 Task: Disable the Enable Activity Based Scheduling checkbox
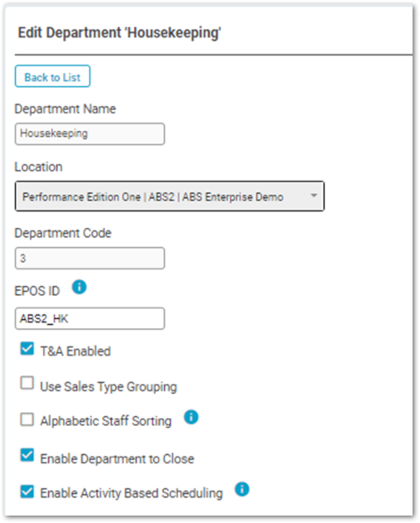coord(27,492)
